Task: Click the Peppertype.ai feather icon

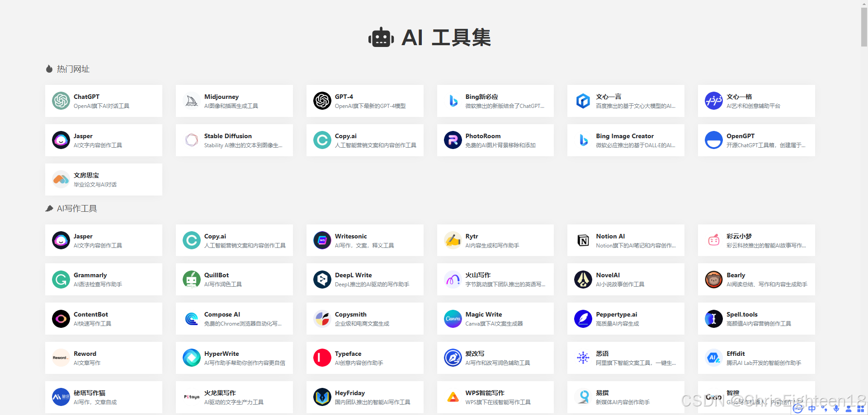Action: [x=583, y=319]
